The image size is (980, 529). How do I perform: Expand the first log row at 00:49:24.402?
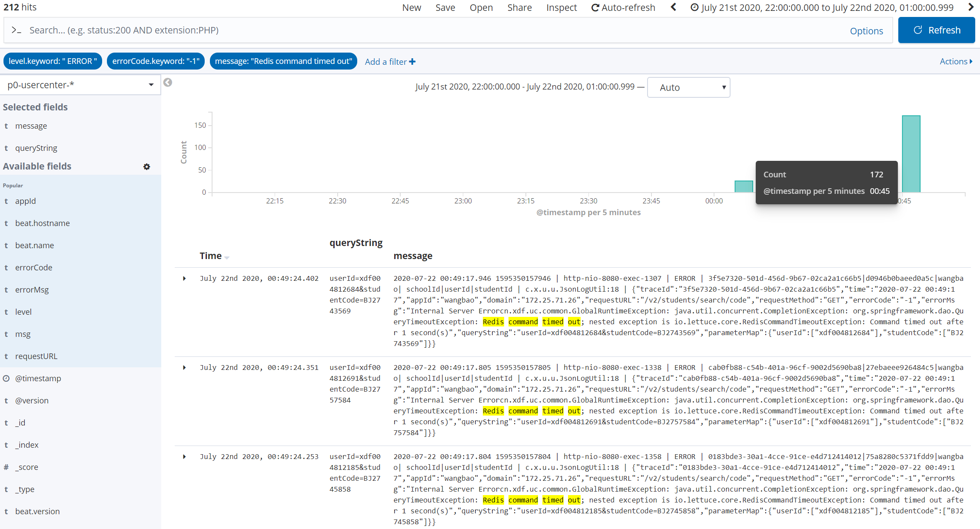point(185,279)
